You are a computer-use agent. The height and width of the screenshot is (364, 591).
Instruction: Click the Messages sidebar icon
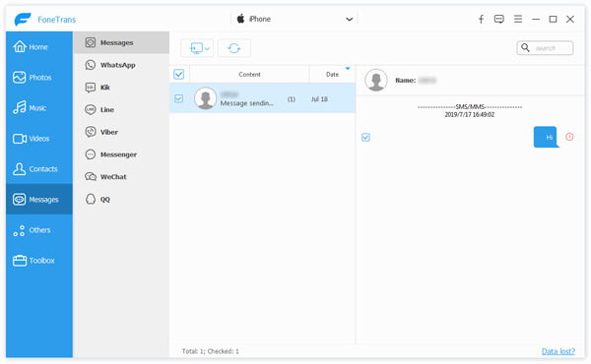[19, 199]
